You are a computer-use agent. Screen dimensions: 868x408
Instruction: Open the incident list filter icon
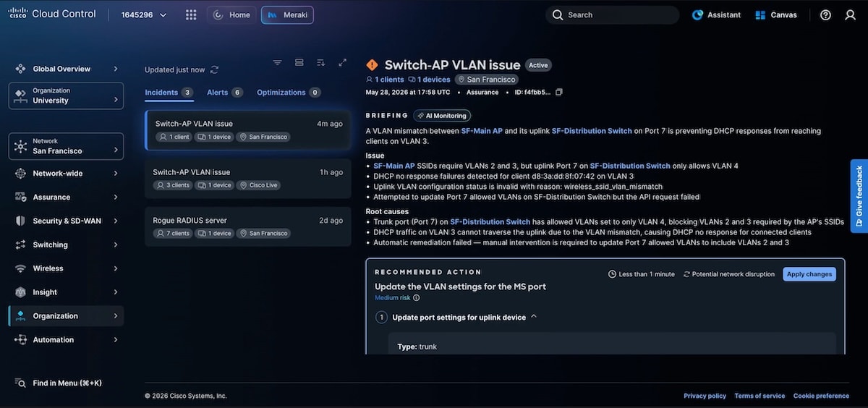pos(277,62)
